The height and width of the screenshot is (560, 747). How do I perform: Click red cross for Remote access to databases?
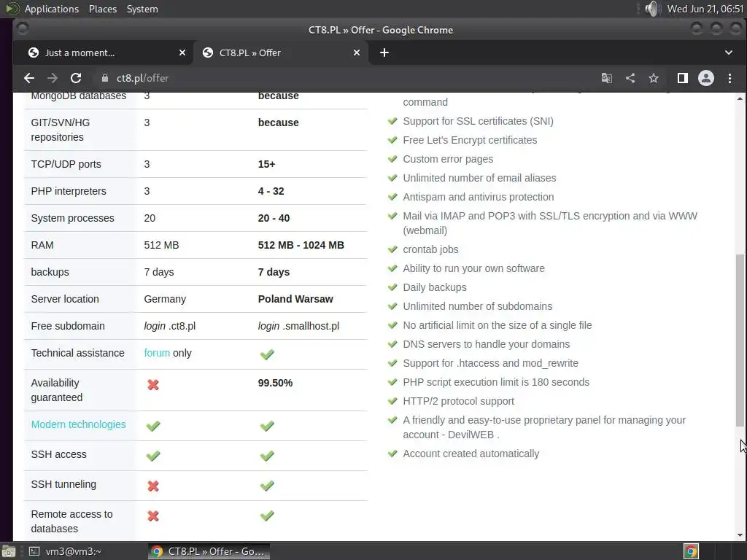click(153, 516)
